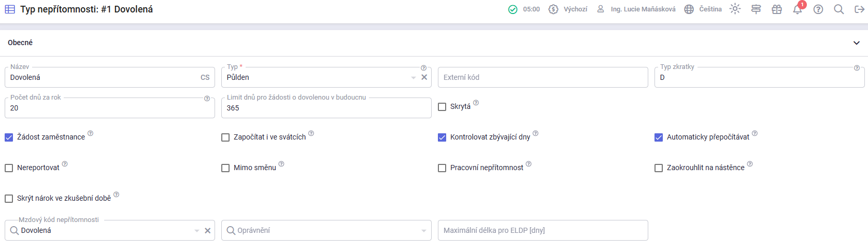Uncheck Žádost zaměstnance checkbox
The width and height of the screenshot is (868, 250).
coord(9,137)
